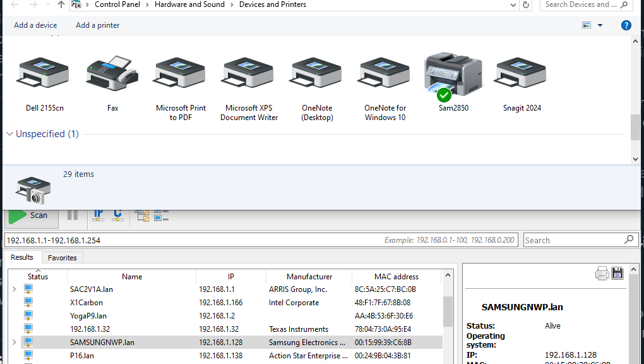Screen dimensions: 644x364
Task: Sort by the MAC address column header
Action: click(397, 276)
